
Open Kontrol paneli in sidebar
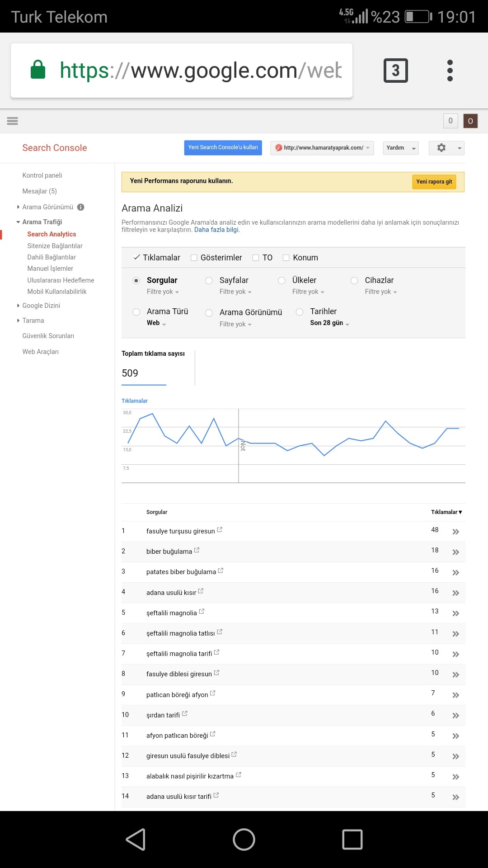tap(42, 175)
